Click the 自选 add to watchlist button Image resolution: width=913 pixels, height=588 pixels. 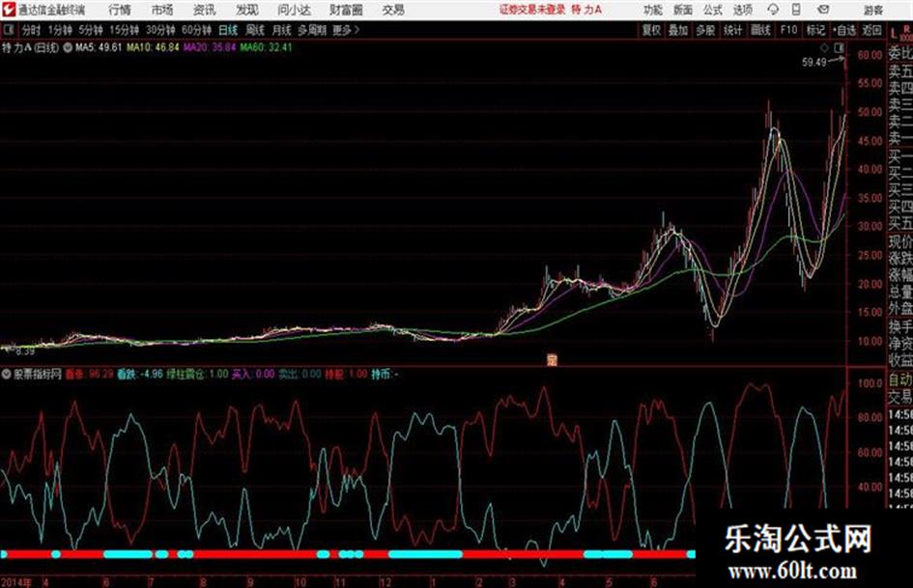click(x=844, y=30)
